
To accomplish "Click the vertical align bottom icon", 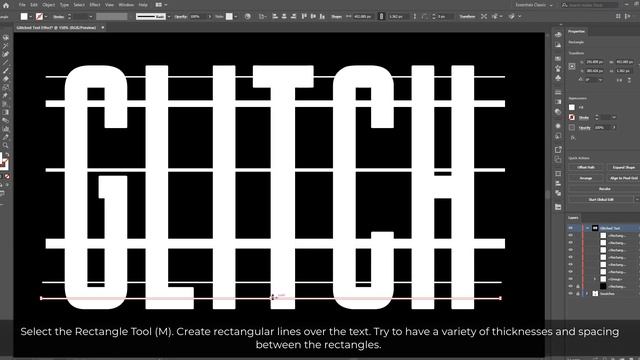I will 322,16.
